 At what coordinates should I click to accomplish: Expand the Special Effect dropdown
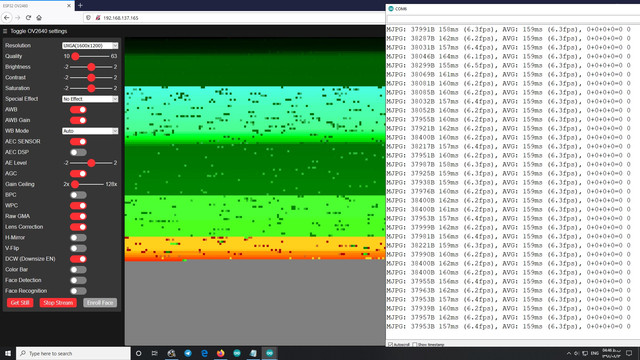coord(90,99)
